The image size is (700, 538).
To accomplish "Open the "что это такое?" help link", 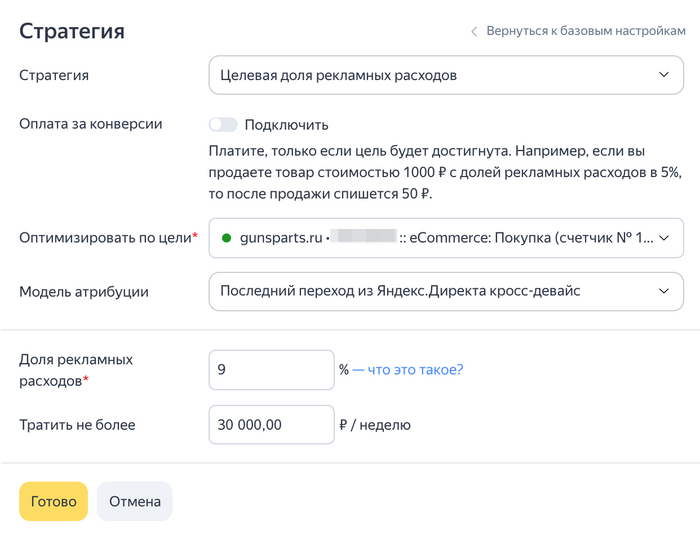I will [x=414, y=370].
